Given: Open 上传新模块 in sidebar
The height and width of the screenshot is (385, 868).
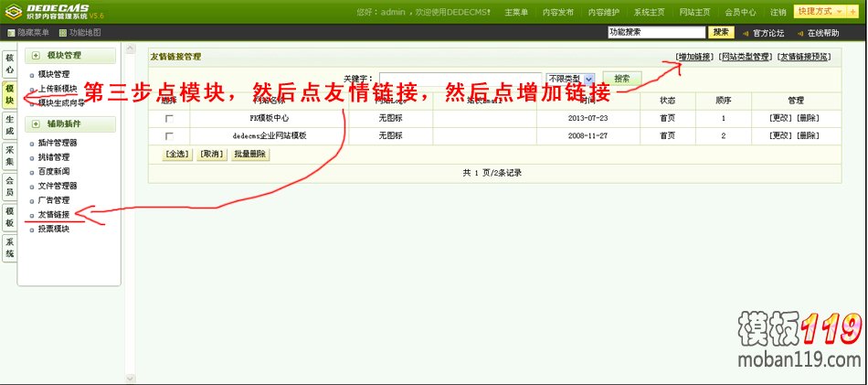Looking at the screenshot, I should (x=58, y=89).
